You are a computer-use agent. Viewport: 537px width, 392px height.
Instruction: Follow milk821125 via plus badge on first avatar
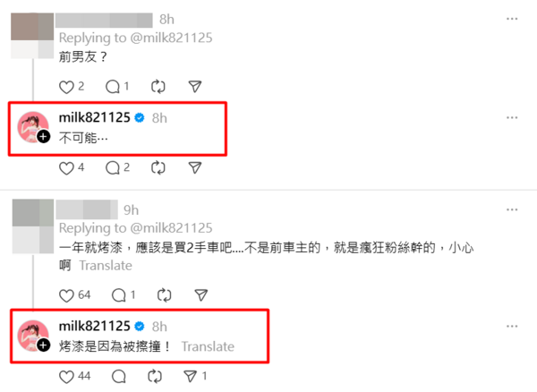44,137
